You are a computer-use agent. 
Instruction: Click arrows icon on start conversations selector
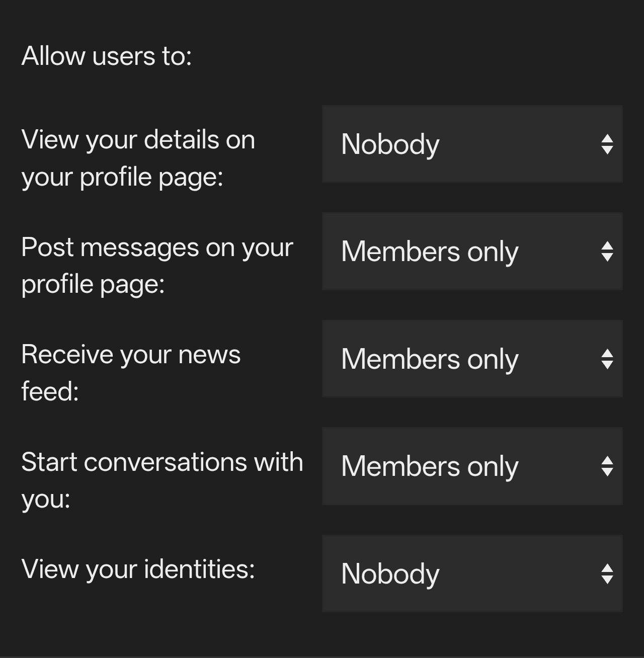[607, 466]
